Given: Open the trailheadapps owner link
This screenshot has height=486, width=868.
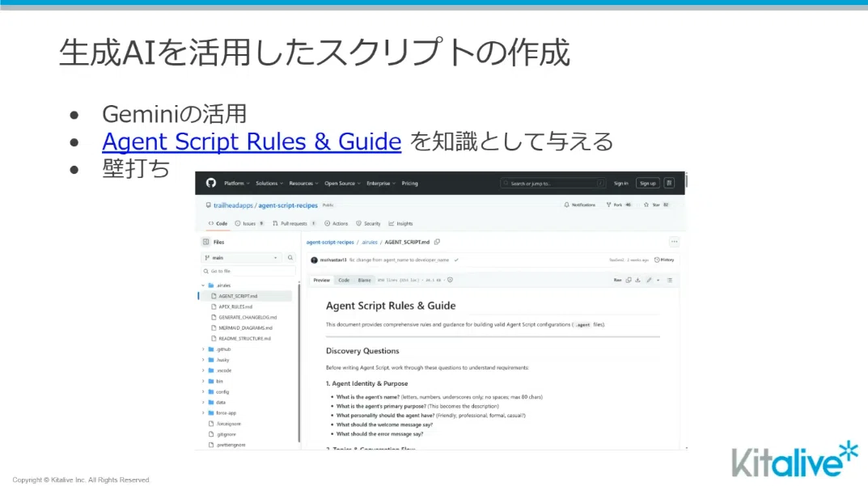Looking at the screenshot, I should pos(233,205).
